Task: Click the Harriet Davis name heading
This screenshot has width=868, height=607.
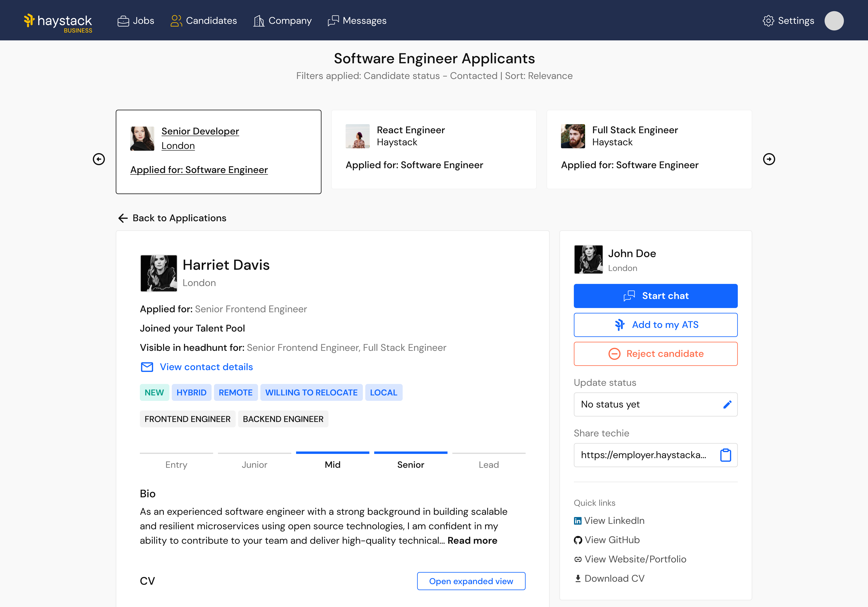Action: tap(226, 265)
